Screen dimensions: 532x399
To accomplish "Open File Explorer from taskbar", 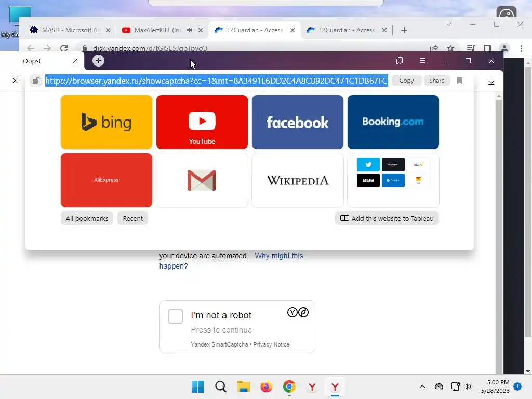I will pyautogui.click(x=243, y=387).
